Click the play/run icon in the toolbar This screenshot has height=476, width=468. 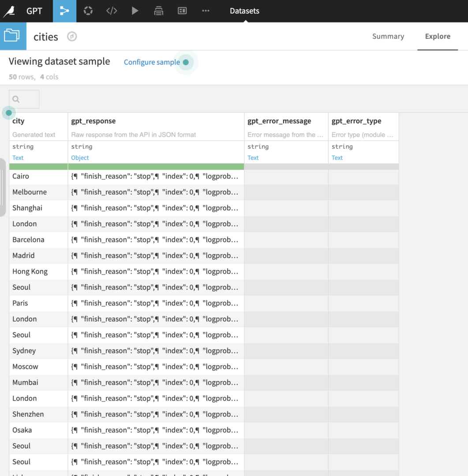pyautogui.click(x=135, y=11)
